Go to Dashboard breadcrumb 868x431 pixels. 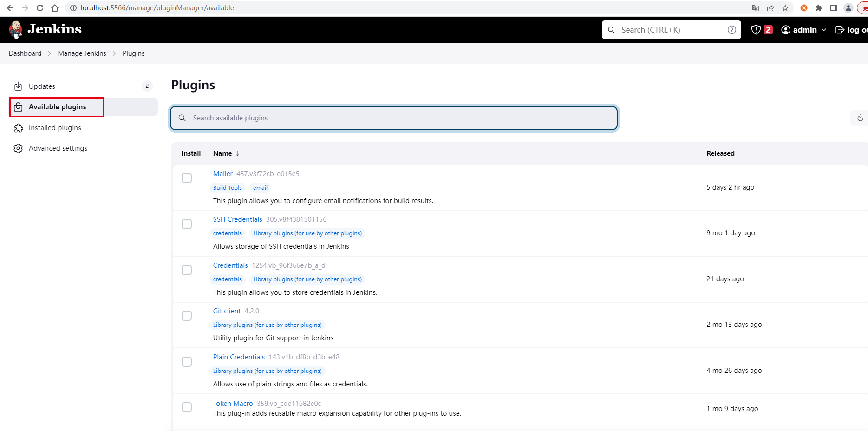(x=25, y=53)
